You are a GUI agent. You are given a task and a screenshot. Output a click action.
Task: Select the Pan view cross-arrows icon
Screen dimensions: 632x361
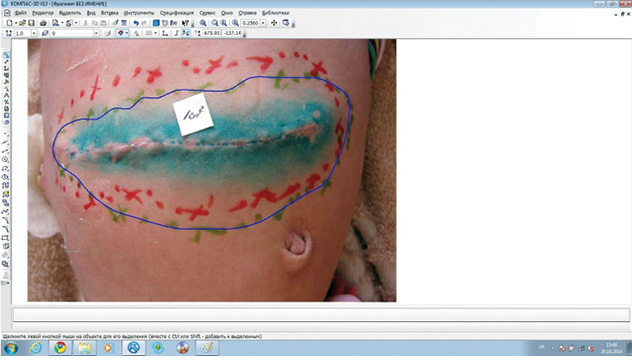click(274, 23)
